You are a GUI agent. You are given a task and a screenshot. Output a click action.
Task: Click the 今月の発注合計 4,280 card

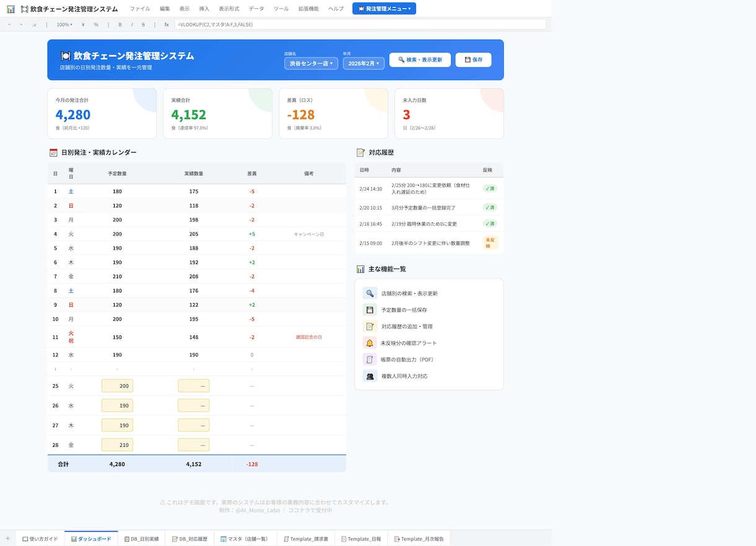tap(102, 113)
